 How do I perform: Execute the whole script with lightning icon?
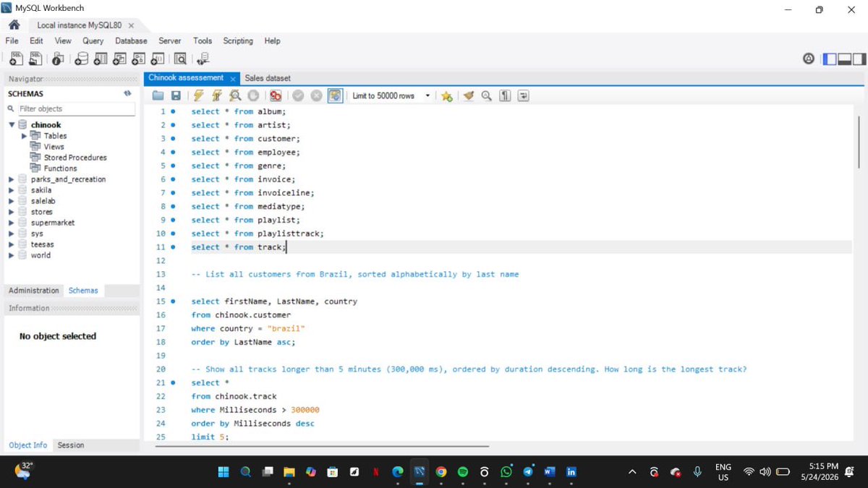pos(198,95)
